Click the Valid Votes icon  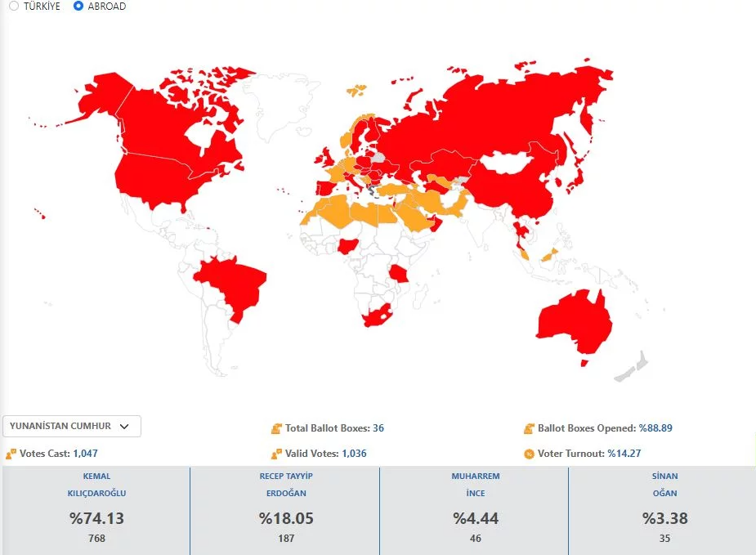coord(277,454)
